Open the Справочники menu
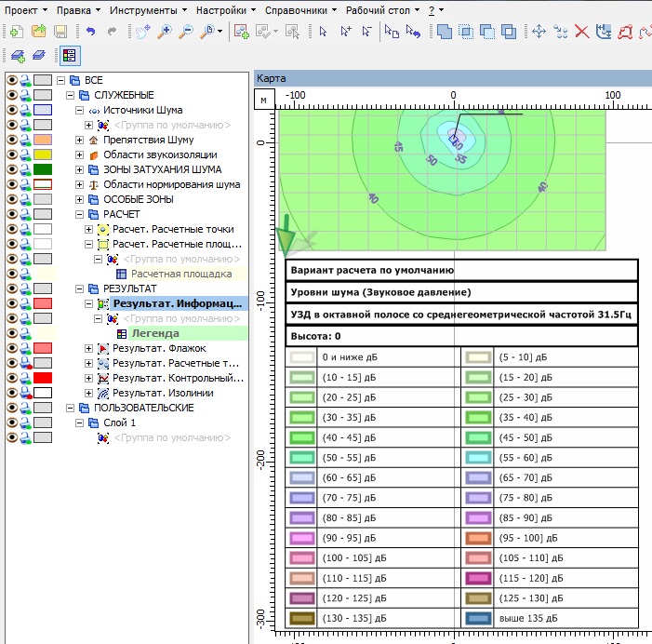Image resolution: width=652 pixels, height=644 pixels. point(296,9)
